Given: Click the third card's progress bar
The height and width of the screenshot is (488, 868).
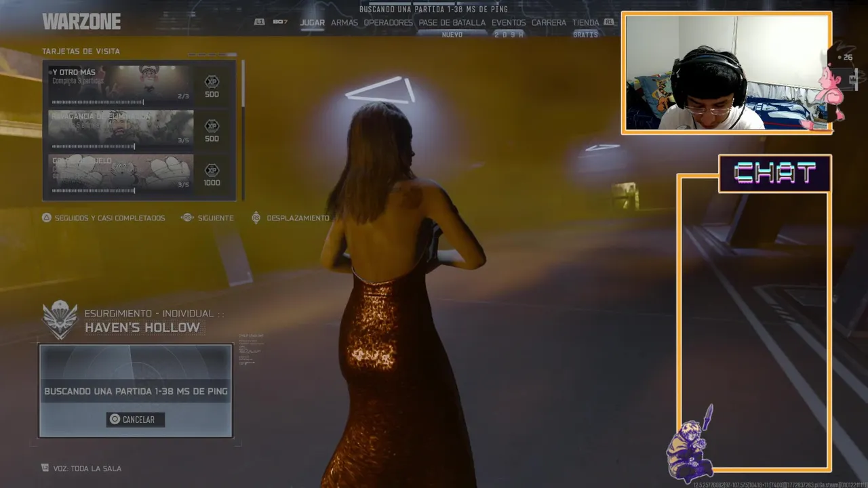Looking at the screenshot, I should click(x=93, y=190).
